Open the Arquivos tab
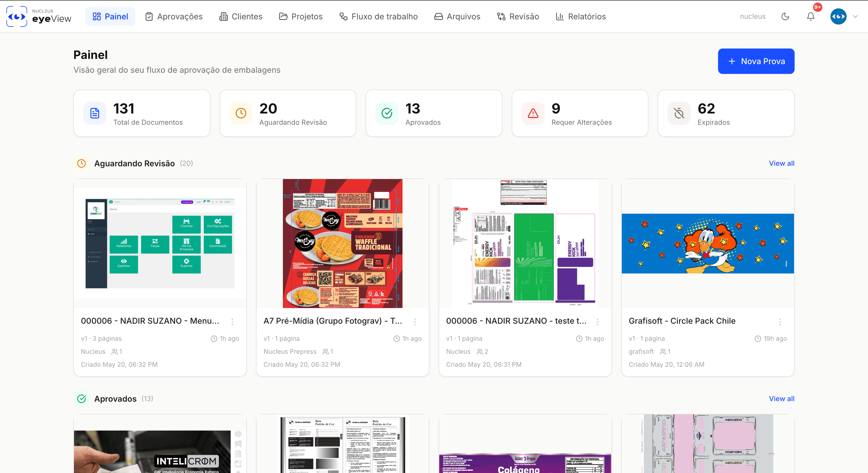Viewport: 868px width, 473px height. pyautogui.click(x=457, y=16)
